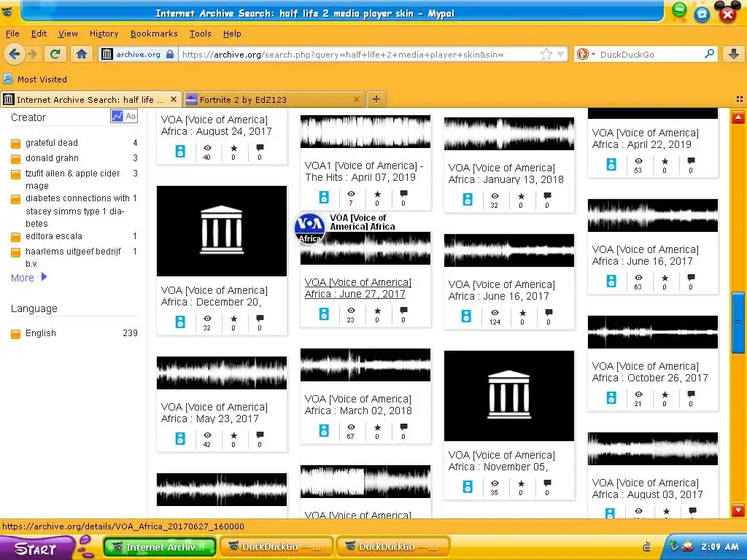Click audio icon on August 24, 2017 item
This screenshot has height=560, width=747.
[x=180, y=151]
